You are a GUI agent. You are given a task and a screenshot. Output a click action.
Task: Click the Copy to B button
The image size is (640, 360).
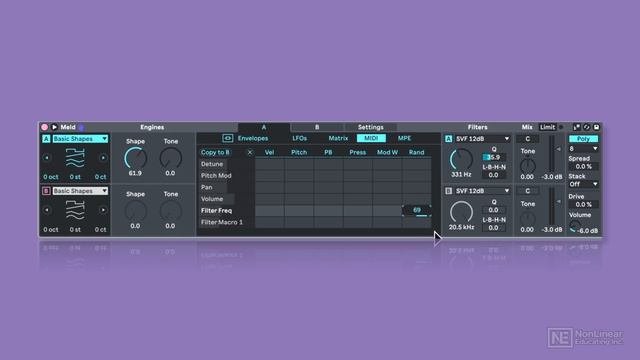coord(215,152)
